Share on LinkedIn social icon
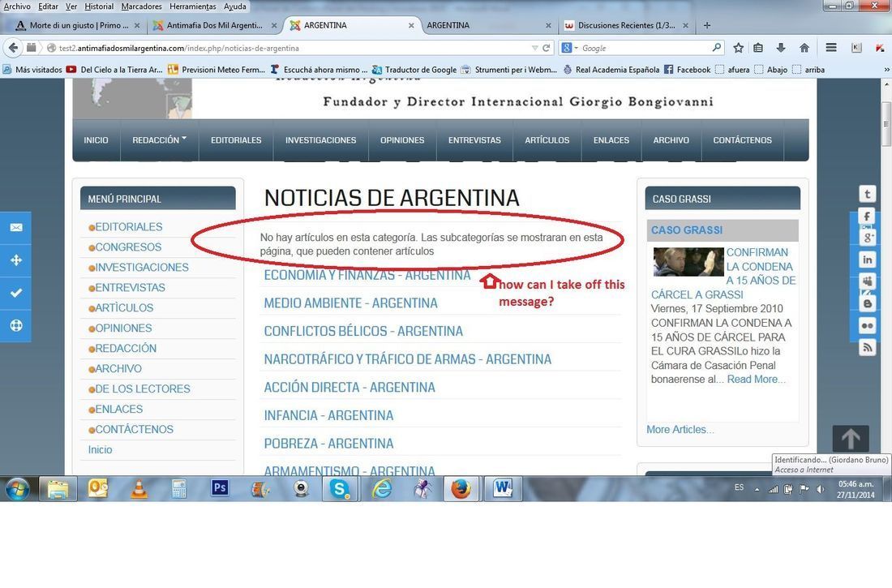This screenshot has width=892, height=588. [x=867, y=260]
